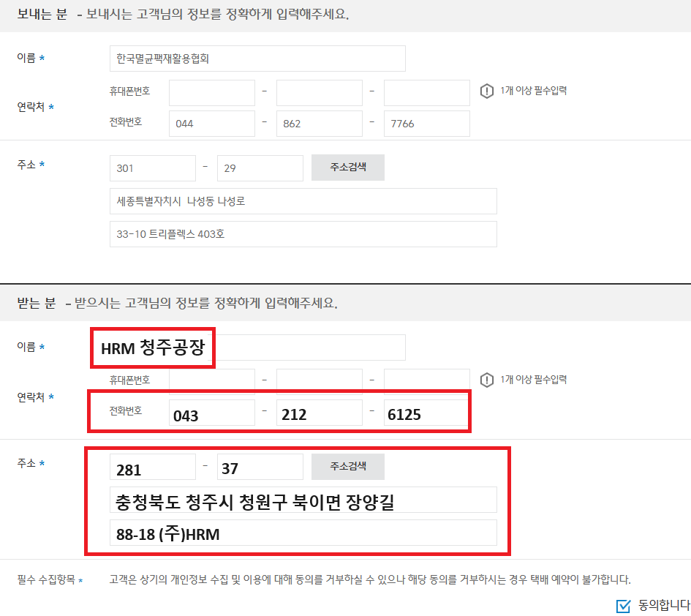Click sender address field 세종특별자치시 나성동
The height and width of the screenshot is (616, 691).
[x=303, y=201]
